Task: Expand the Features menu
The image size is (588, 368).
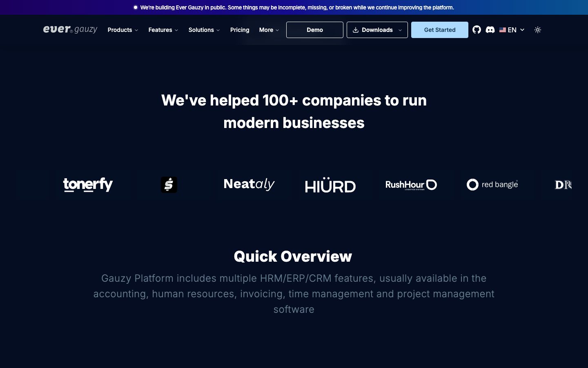Action: [x=163, y=30]
